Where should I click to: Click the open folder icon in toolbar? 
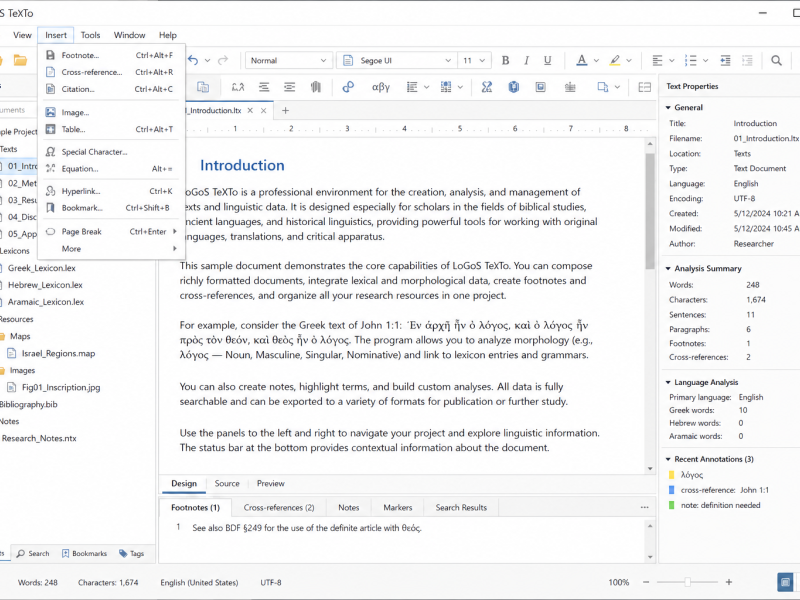click(x=20, y=60)
